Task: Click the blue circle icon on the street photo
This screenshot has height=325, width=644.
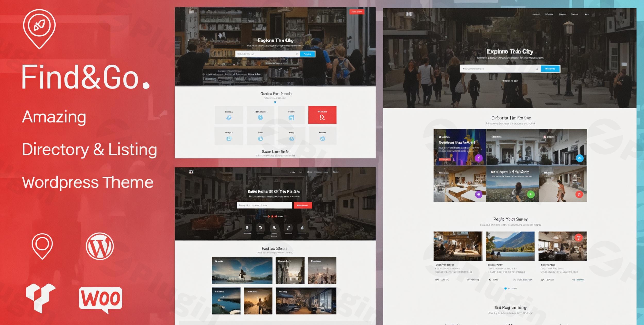Action: [x=580, y=158]
